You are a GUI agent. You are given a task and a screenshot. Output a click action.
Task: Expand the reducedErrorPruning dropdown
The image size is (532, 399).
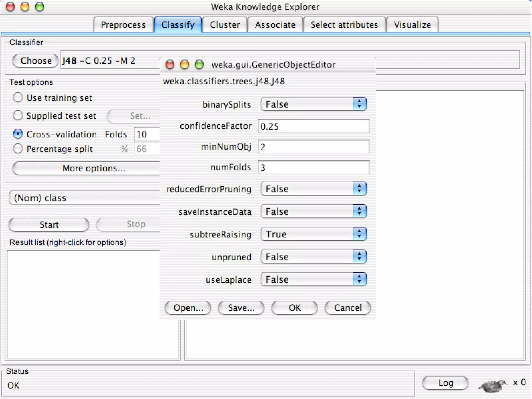[x=314, y=189]
